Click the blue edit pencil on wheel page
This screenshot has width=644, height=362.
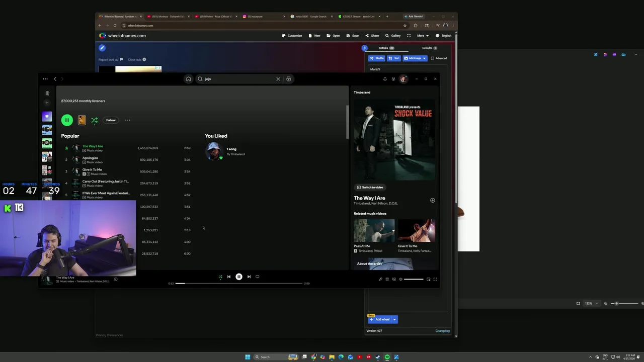[x=102, y=48]
